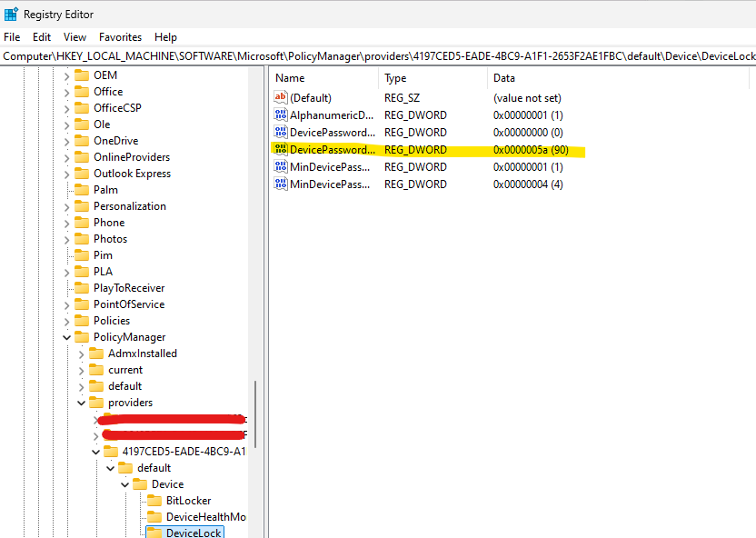Select the data value 0x00000004 (4)

pyautogui.click(x=528, y=184)
